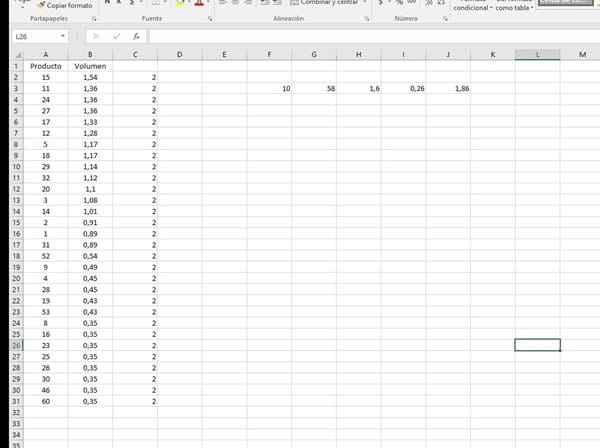Click Volumen cell with value 1,28

[x=90, y=133]
